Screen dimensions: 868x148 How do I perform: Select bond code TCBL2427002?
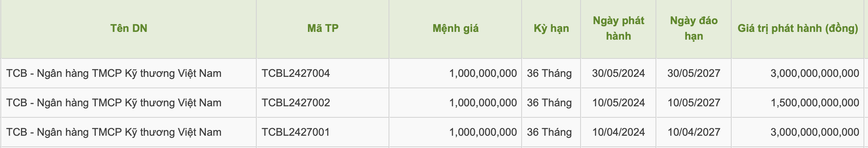point(296,103)
